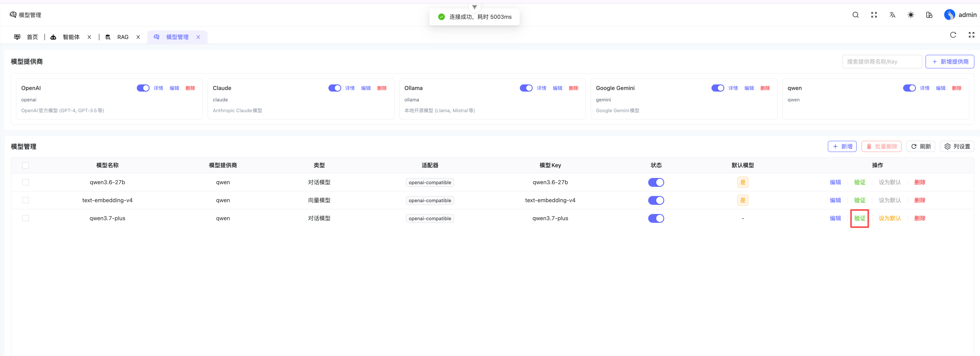This screenshot has width=980, height=356.
Task: Click the 新增提供商 button
Action: [950, 62]
